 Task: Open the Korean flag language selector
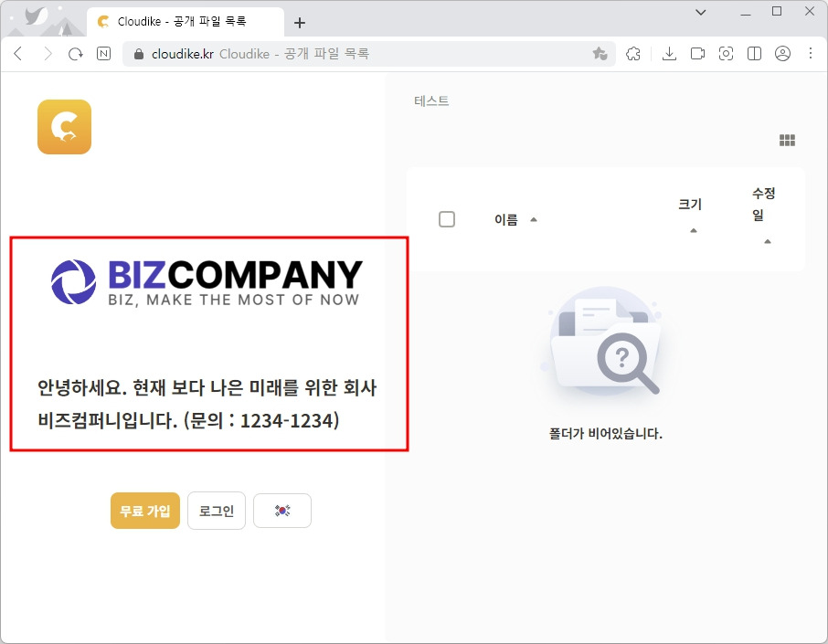pyautogui.click(x=282, y=511)
